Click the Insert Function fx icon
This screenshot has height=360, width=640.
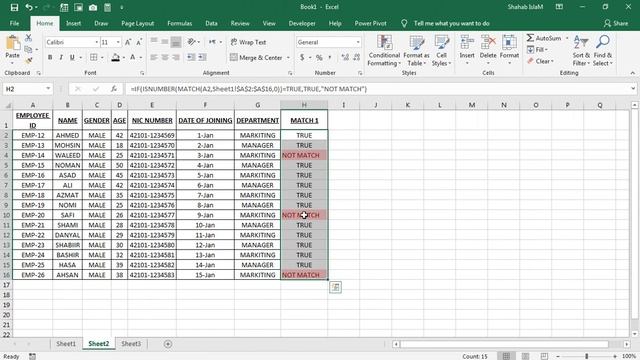[x=113, y=89]
